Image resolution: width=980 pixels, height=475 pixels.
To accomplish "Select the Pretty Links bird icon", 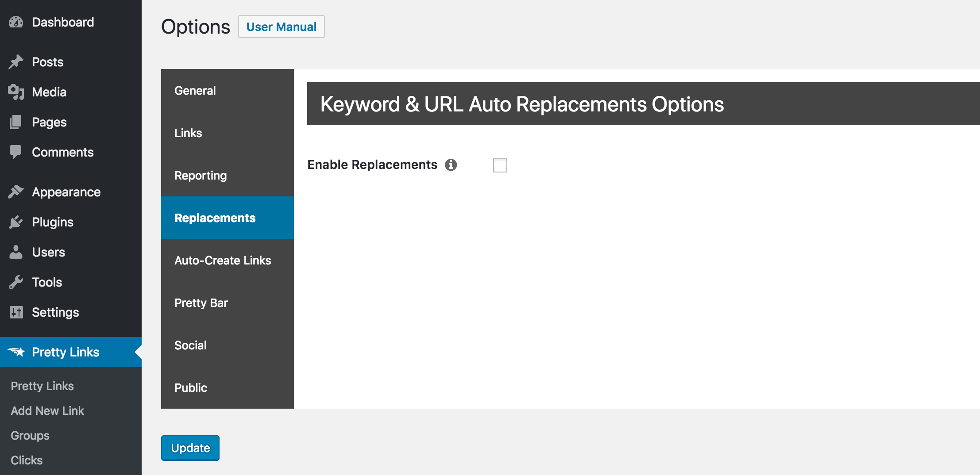I will tap(17, 352).
